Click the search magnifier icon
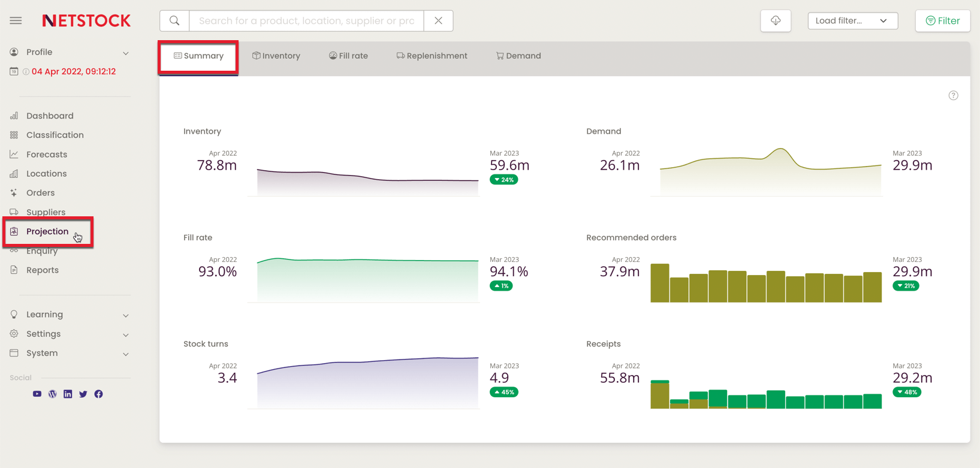The image size is (980, 468). click(x=174, y=20)
